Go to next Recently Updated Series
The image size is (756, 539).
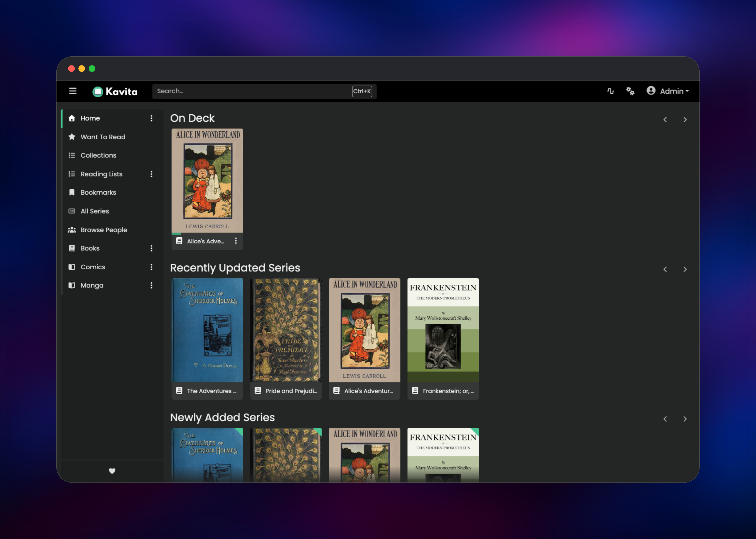(685, 269)
